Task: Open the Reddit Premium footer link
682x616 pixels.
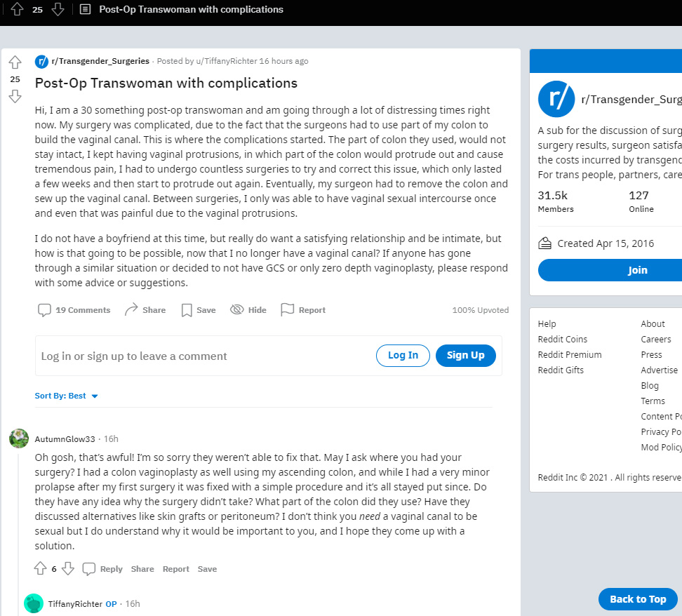Action: point(569,354)
